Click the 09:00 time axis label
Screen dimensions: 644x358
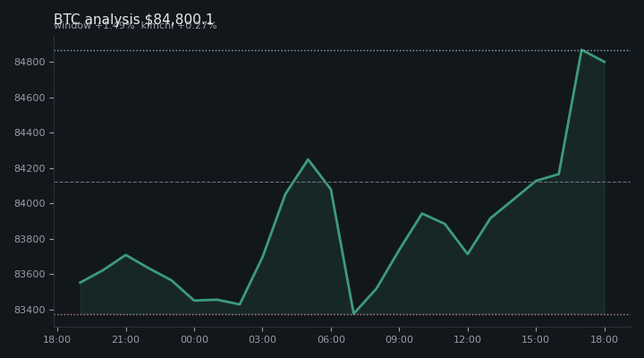coord(399,339)
